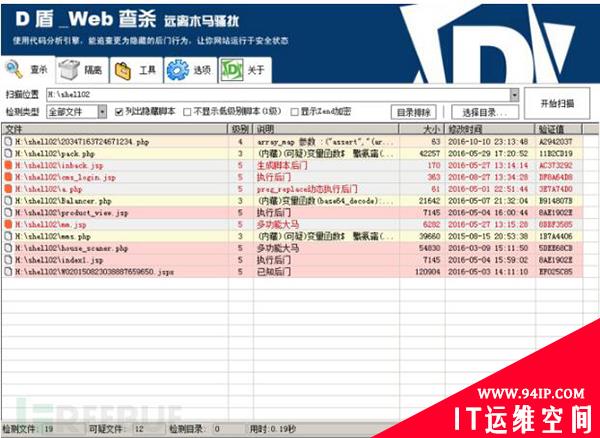Click size value 120904
Screen dimensions: 600x438
pyautogui.click(x=428, y=272)
